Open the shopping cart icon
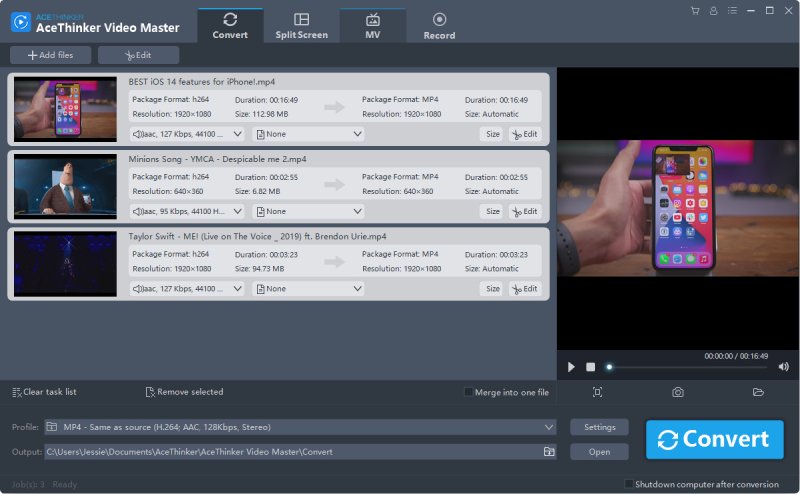Screen dimensions: 800x494 (x=695, y=11)
